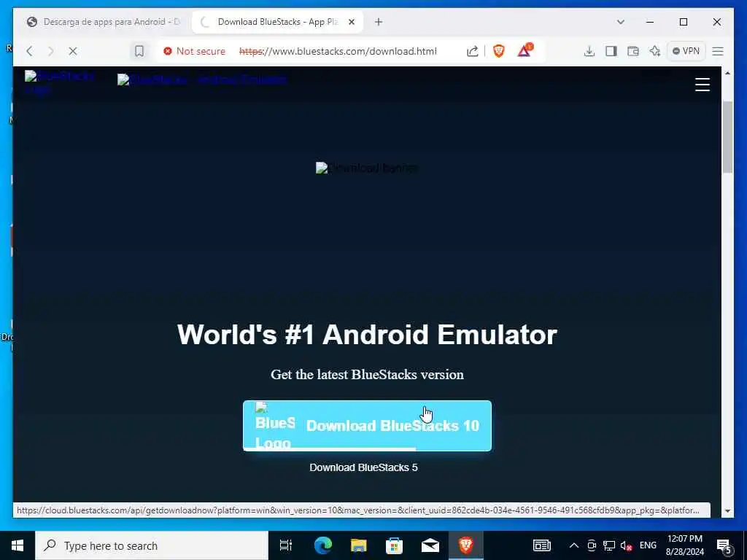Click Brave browser taskbar icon

pos(466,545)
